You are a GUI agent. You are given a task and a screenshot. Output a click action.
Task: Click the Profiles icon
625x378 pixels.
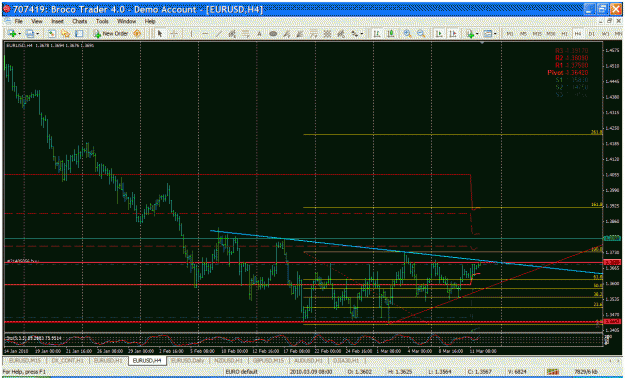(30, 34)
